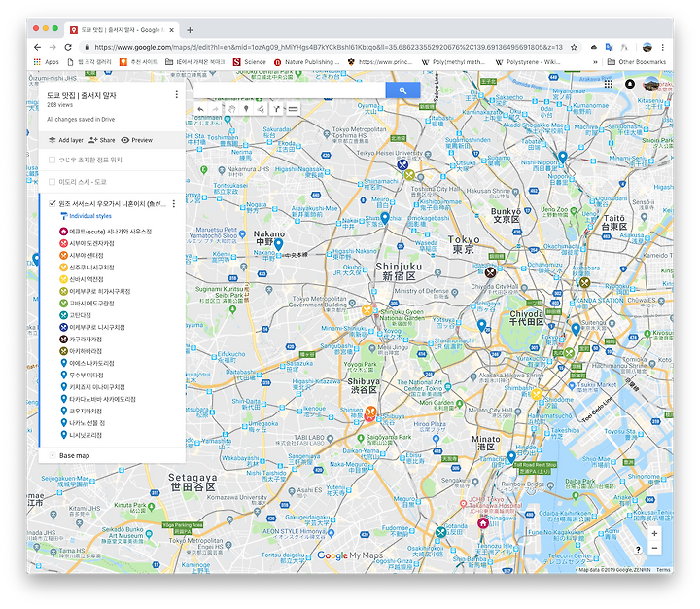Enable the first unchecked layer checkbox

(x=52, y=160)
